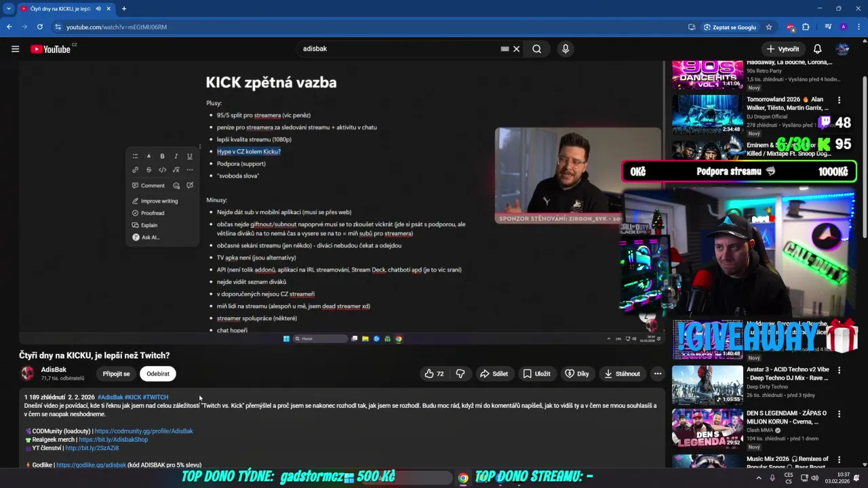Open DEN S LEGENDAMI video thumbnail
The image size is (868, 488).
(x=707, y=428)
